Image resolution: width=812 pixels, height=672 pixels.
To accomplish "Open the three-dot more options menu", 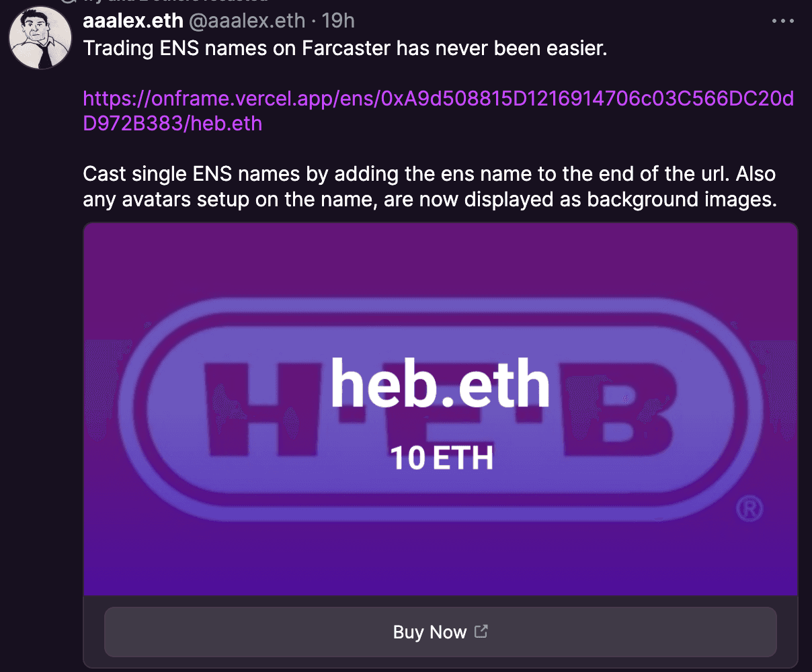I will [x=783, y=22].
